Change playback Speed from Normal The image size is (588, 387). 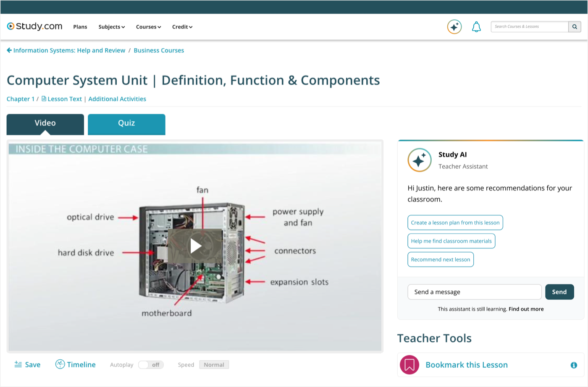[x=214, y=365]
